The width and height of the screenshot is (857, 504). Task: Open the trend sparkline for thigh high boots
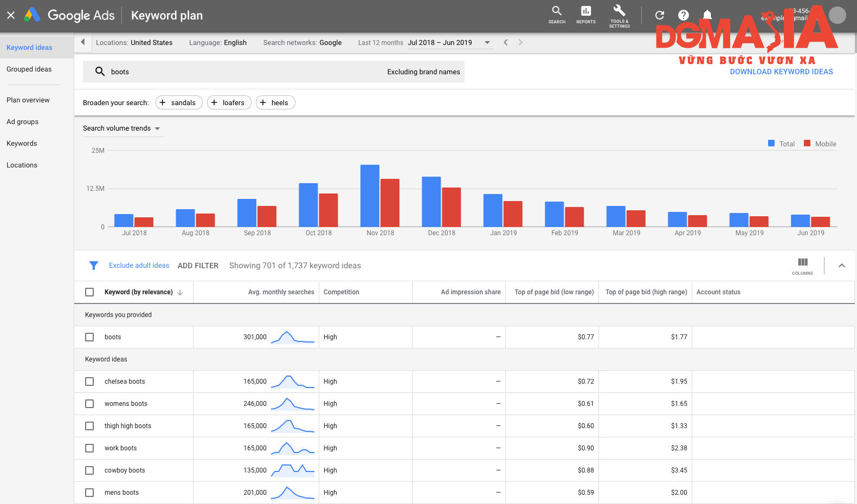(293, 426)
